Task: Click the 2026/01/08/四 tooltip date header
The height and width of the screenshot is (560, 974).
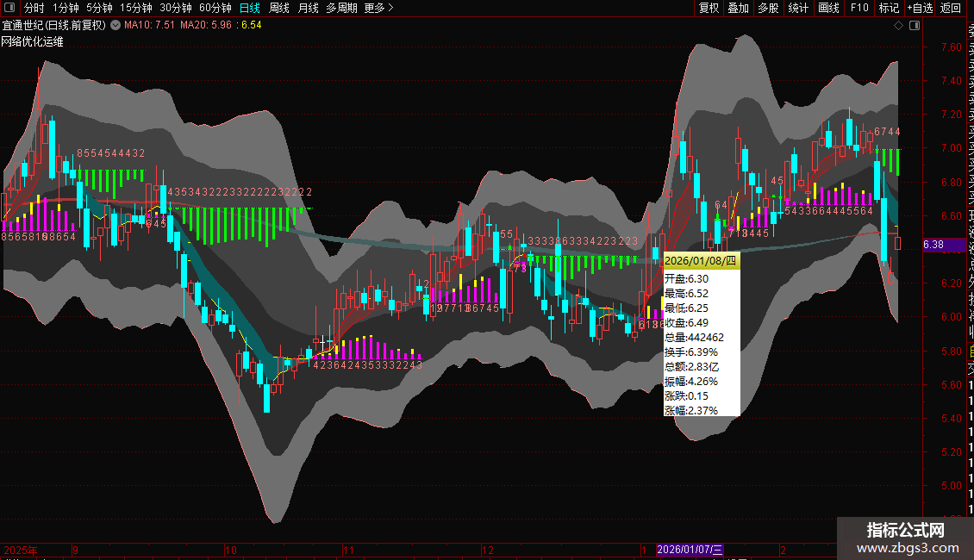Action: (x=701, y=261)
